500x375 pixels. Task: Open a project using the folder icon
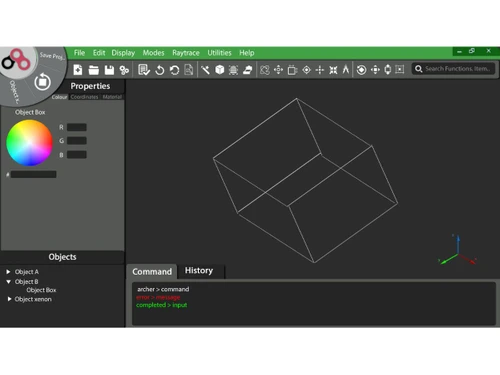(94, 70)
